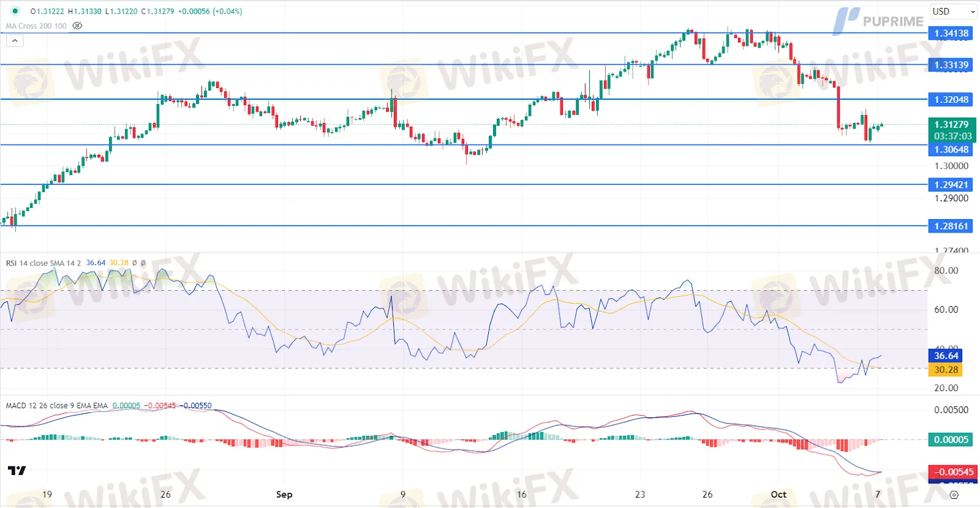Click the 19 date label on time axis
The height and width of the screenshot is (508, 980).
pos(47,495)
